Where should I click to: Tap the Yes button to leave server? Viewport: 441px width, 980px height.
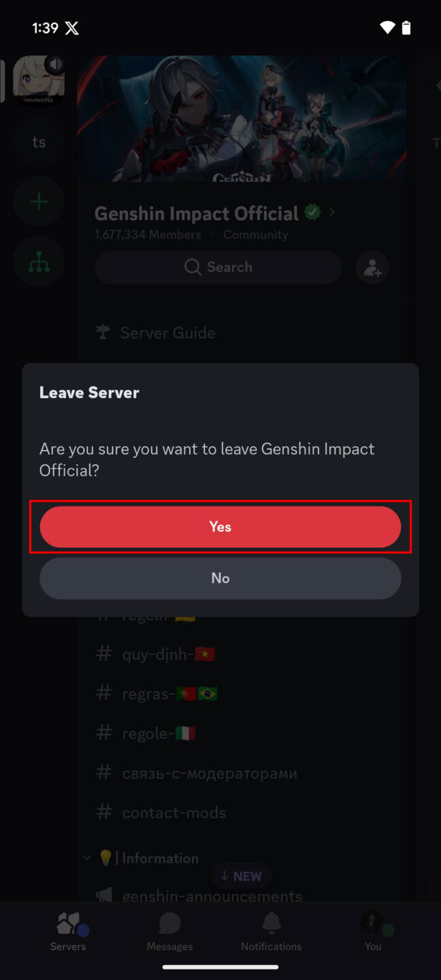pos(220,526)
